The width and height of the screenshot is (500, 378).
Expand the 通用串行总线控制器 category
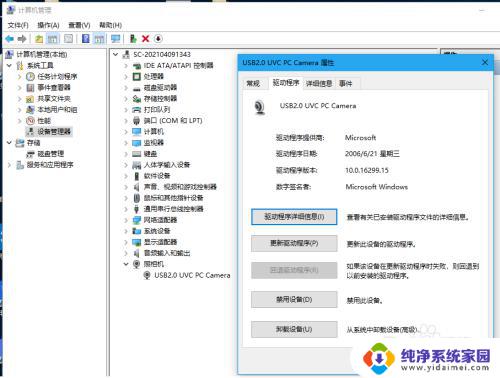click(x=126, y=209)
